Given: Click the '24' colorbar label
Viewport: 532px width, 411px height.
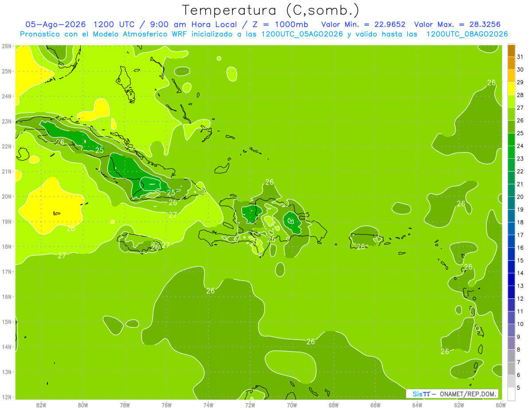Looking at the screenshot, I should 520,146.
